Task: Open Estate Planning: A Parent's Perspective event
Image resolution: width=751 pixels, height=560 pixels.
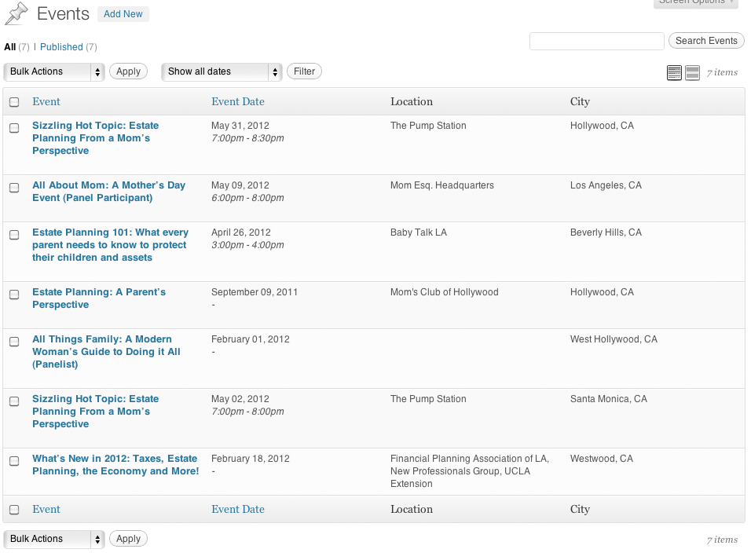Action: tap(99, 298)
